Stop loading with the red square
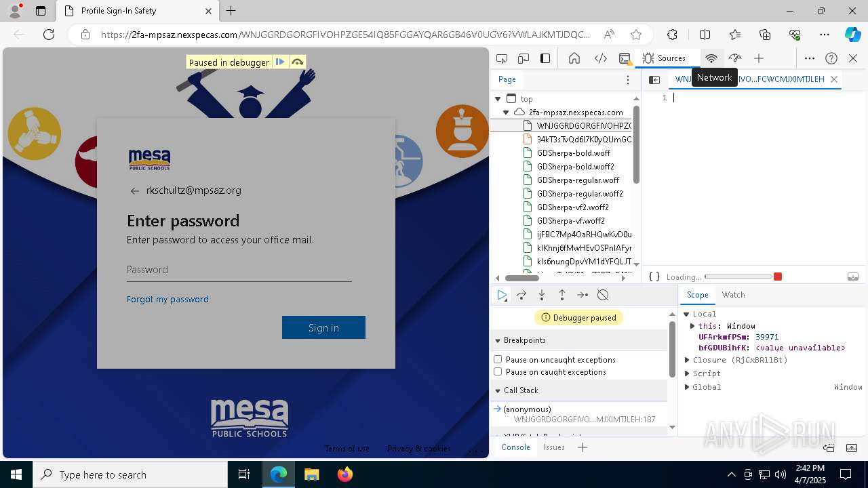 tap(778, 277)
